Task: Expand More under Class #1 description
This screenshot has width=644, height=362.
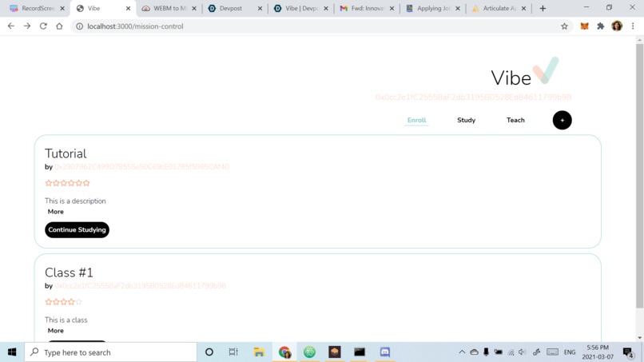Action: [55, 331]
